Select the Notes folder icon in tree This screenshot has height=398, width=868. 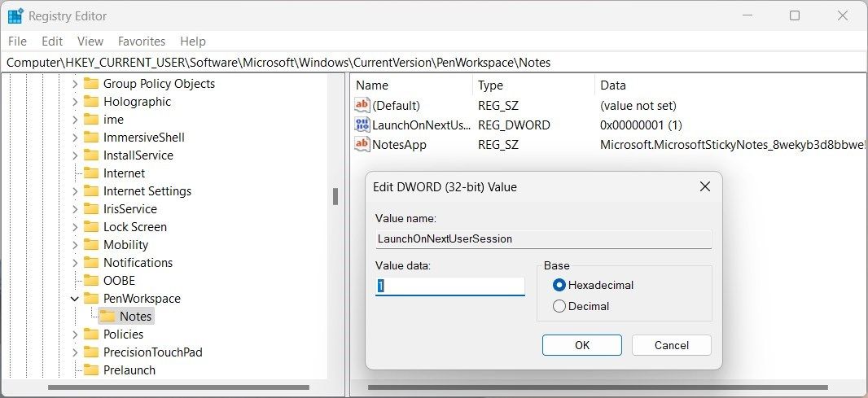tap(107, 317)
